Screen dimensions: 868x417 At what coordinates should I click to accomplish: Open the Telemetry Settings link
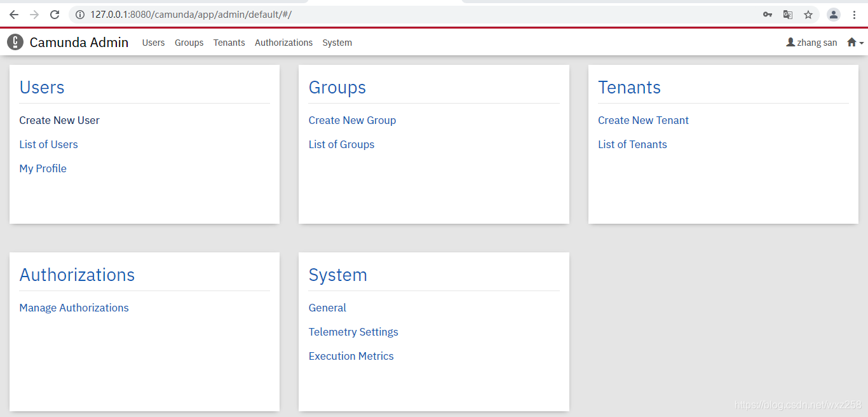pos(353,332)
